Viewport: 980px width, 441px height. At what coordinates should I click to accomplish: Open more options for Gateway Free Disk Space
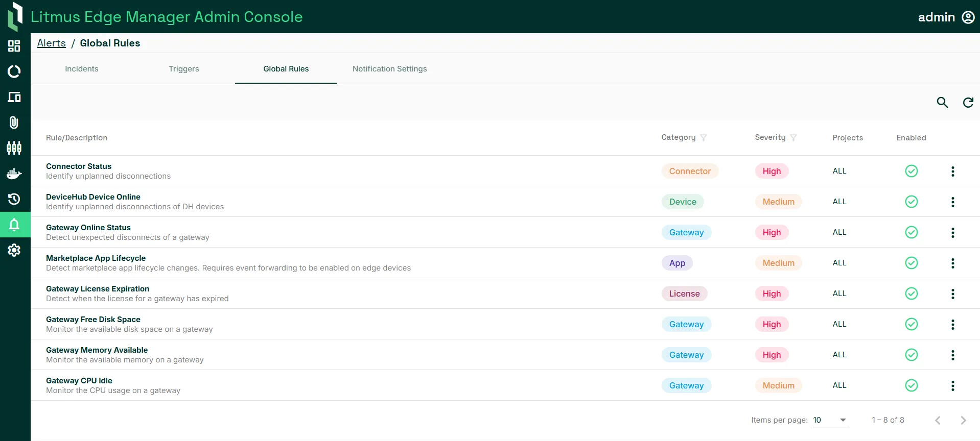[953, 325]
